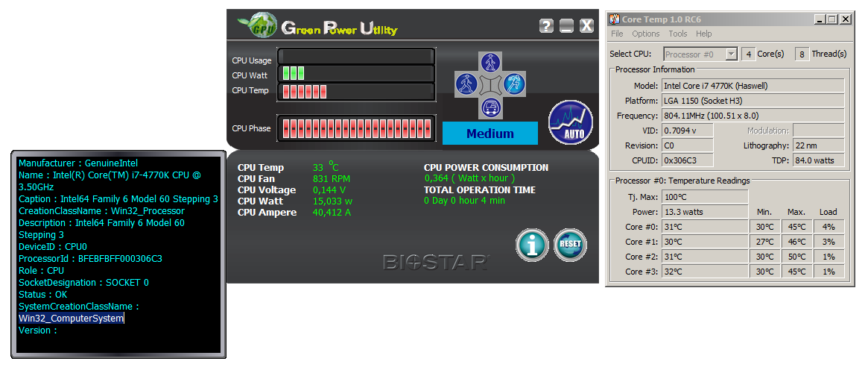Image resolution: width=868 pixels, height=376 pixels.
Task: Open the Tools menu in Core Temp
Action: (x=677, y=34)
